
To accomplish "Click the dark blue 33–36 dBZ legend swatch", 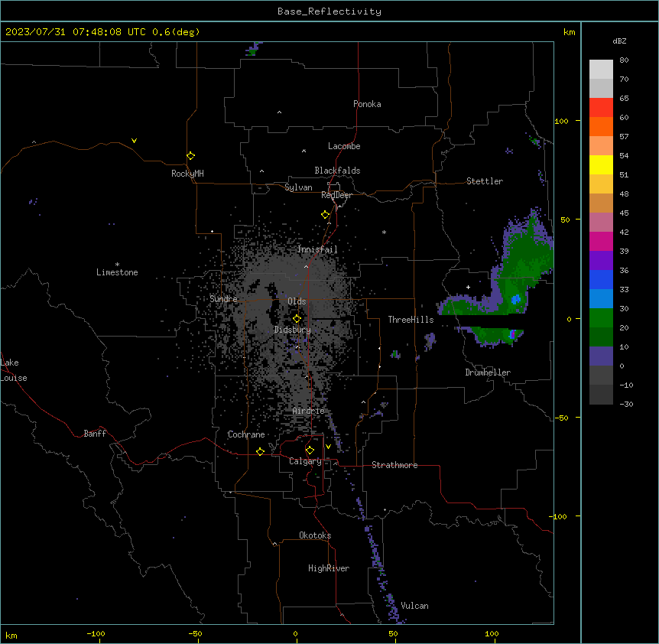I will point(601,280).
